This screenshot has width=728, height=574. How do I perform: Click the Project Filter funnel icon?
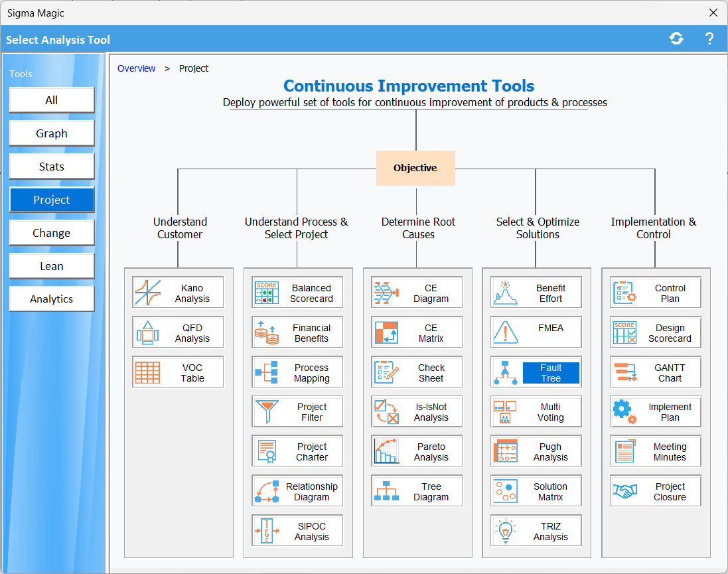point(267,412)
